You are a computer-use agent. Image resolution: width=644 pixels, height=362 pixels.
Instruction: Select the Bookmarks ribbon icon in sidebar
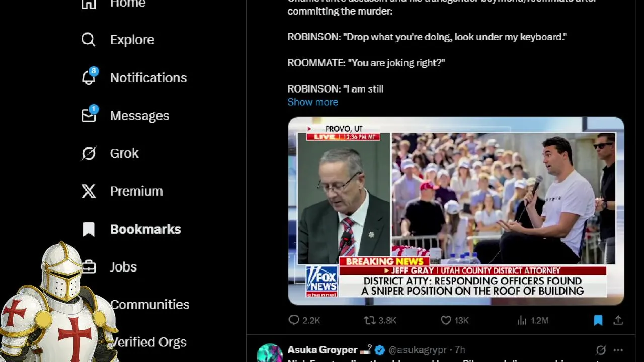pyautogui.click(x=89, y=229)
